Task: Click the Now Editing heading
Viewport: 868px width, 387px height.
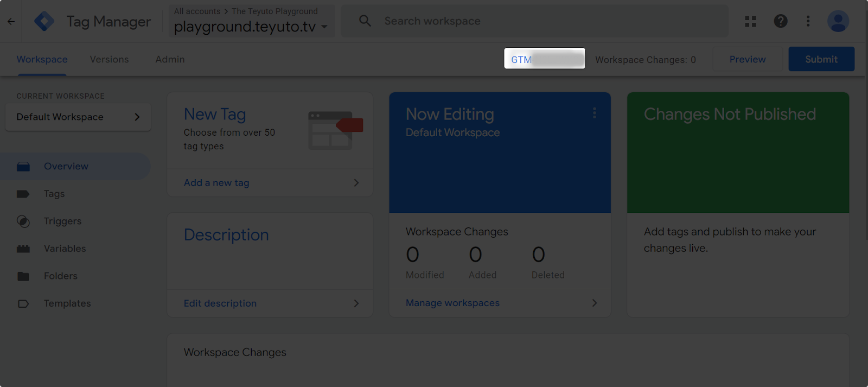Action: pos(450,115)
